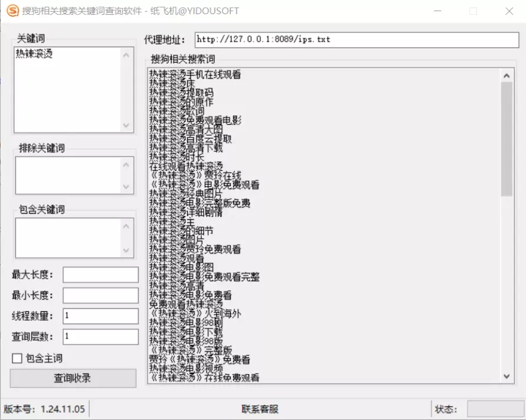Close the application window

[509, 11]
